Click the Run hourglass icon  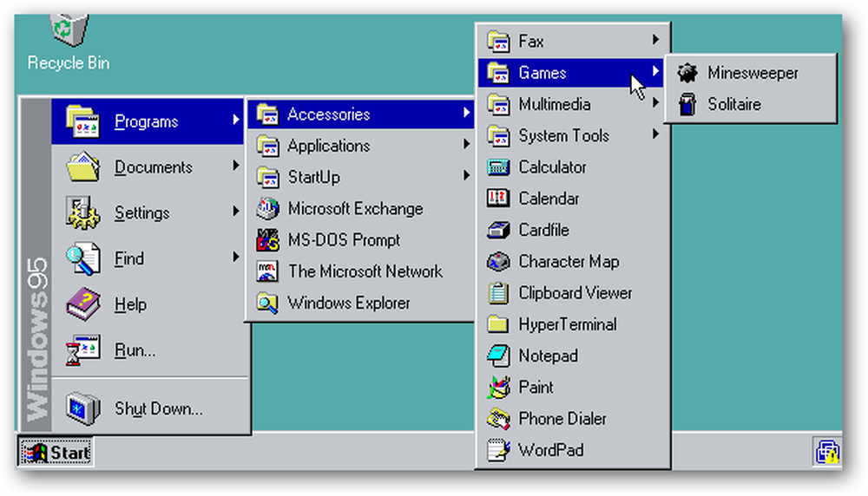pos(83,350)
